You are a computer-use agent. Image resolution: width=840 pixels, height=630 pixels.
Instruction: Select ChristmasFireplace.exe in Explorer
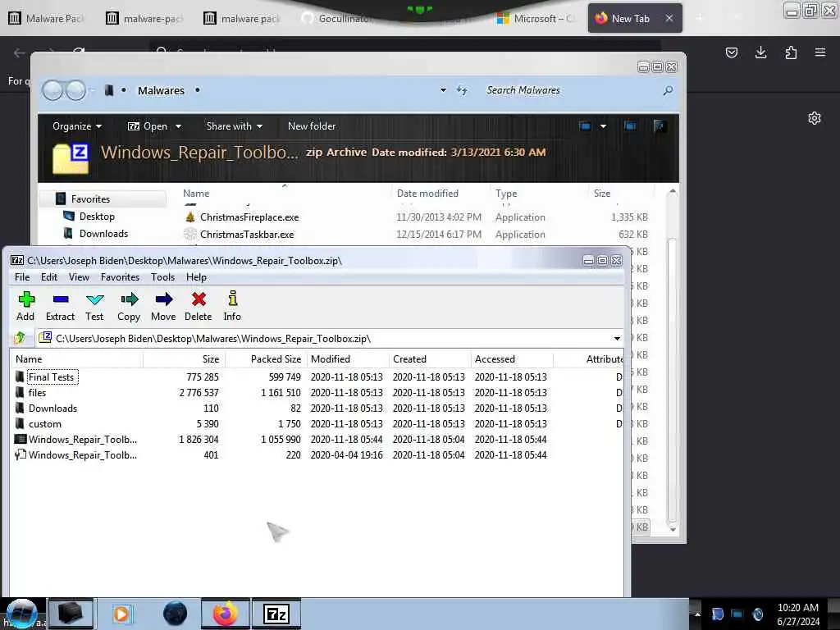coord(249,217)
